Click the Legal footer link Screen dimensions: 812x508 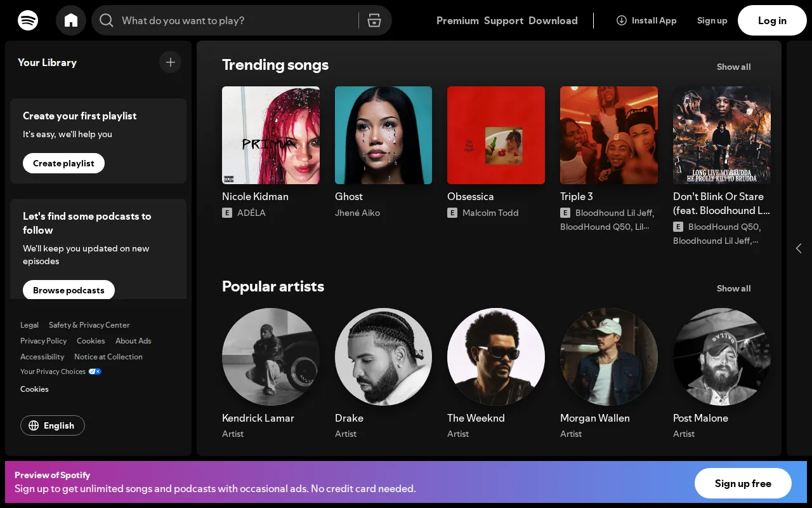(x=29, y=324)
